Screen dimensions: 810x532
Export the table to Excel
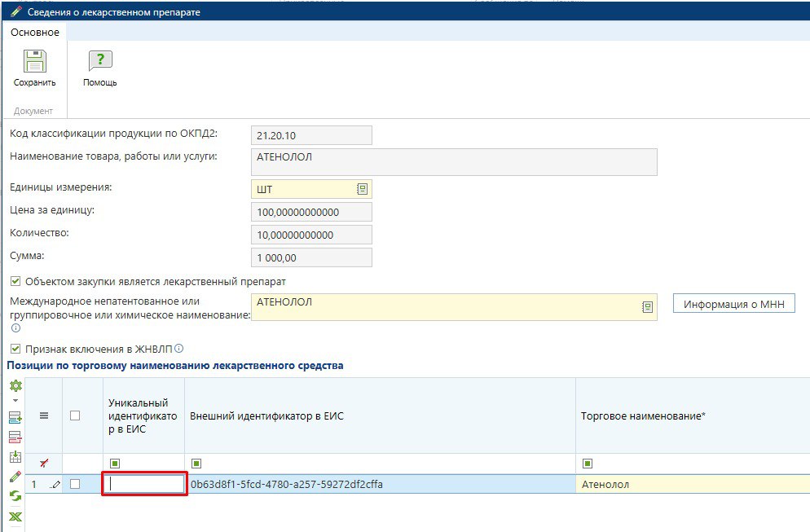click(x=15, y=517)
